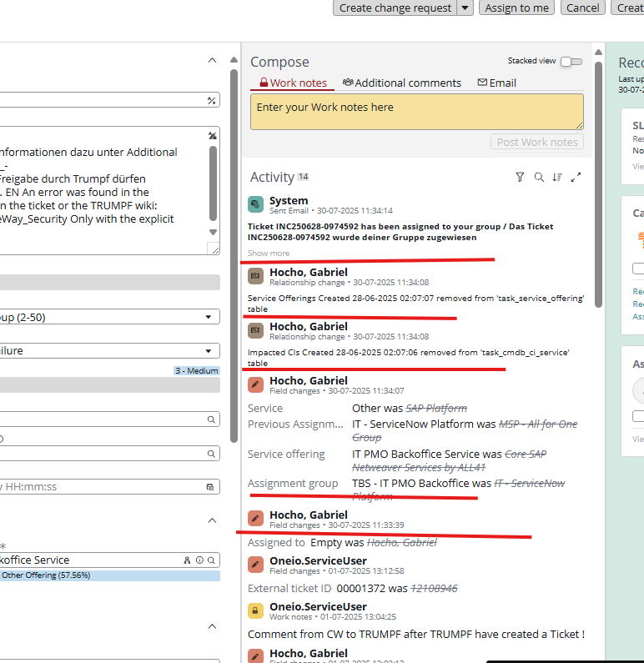Open the Activity filter funnel icon
Screen dimensions: 644x663
pyautogui.click(x=520, y=177)
